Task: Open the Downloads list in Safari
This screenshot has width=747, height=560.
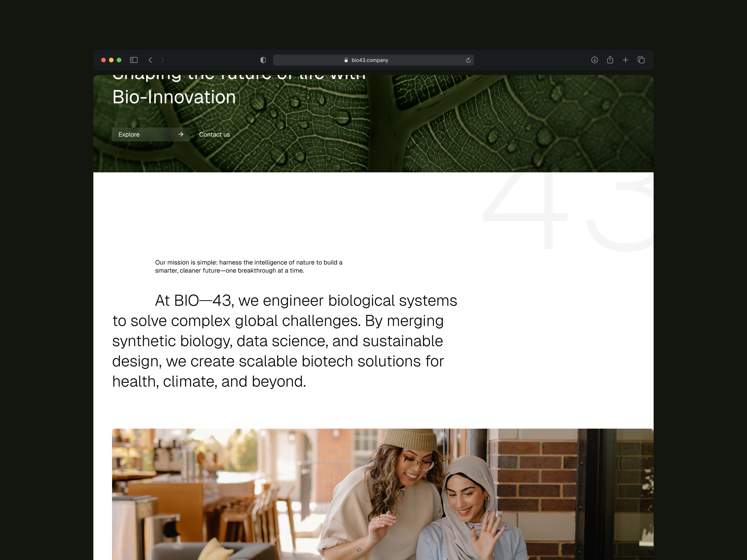Action: 594,60
